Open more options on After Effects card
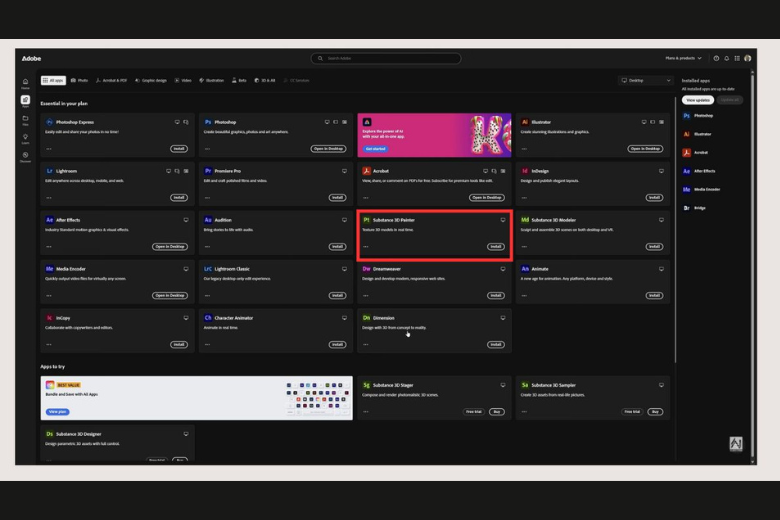Viewport: 780px width, 520px height. click(49, 247)
